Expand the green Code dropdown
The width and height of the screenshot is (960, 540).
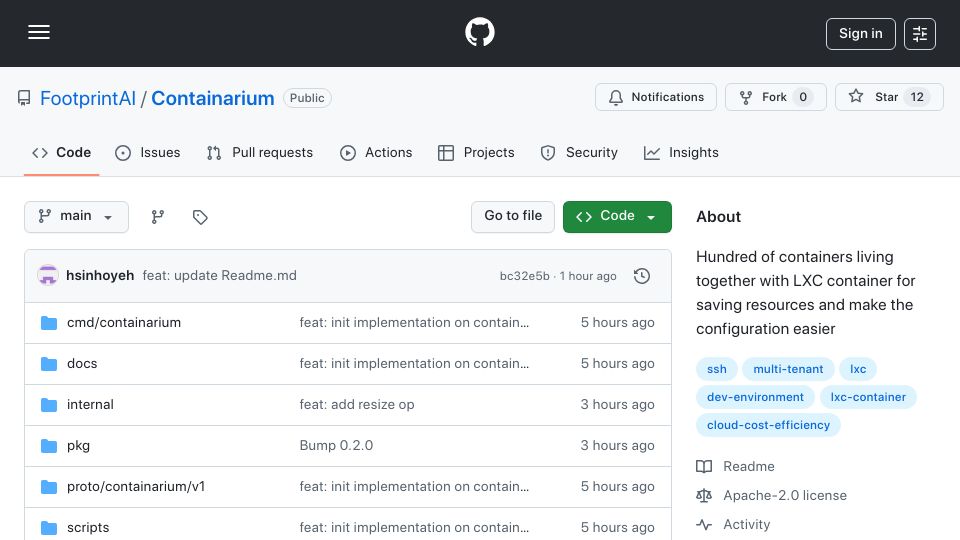(x=617, y=217)
